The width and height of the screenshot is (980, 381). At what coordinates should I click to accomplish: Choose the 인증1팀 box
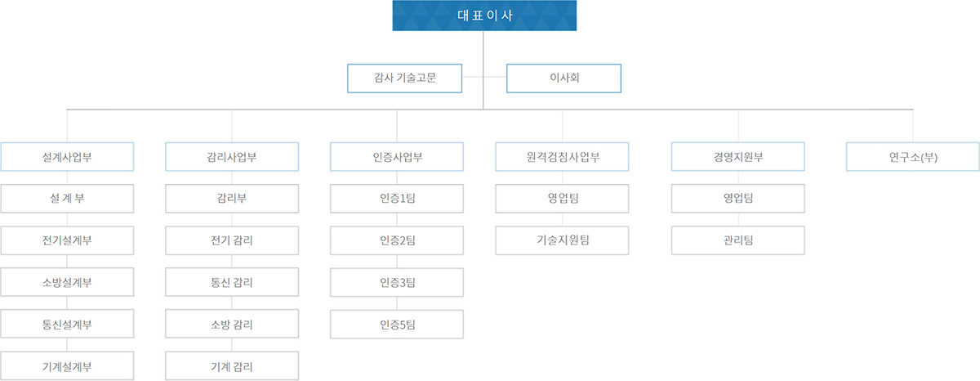point(397,199)
